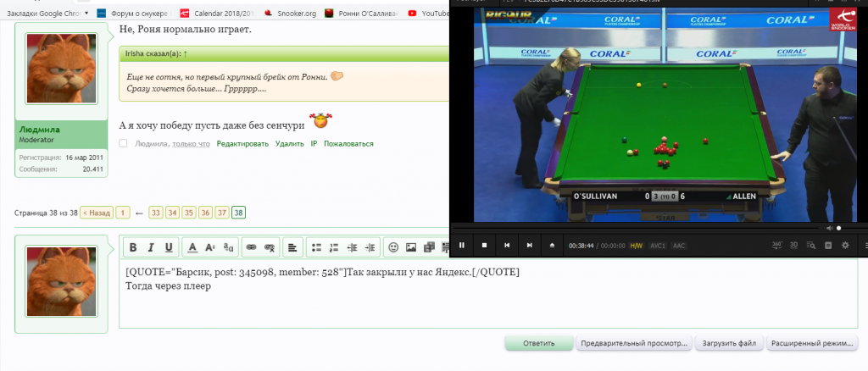This screenshot has width=868, height=371.
Task: Click the eject open-file button in the player
Action: [552, 246]
